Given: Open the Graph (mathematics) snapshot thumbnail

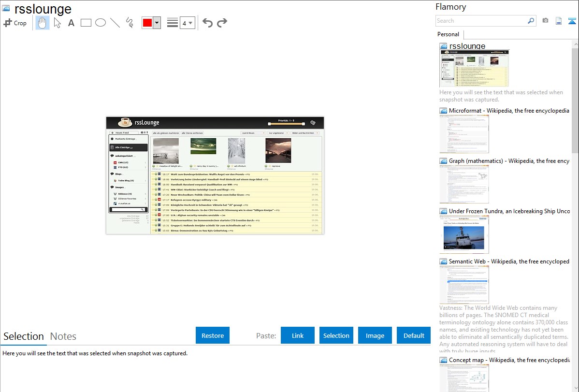Looking at the screenshot, I should [464, 184].
